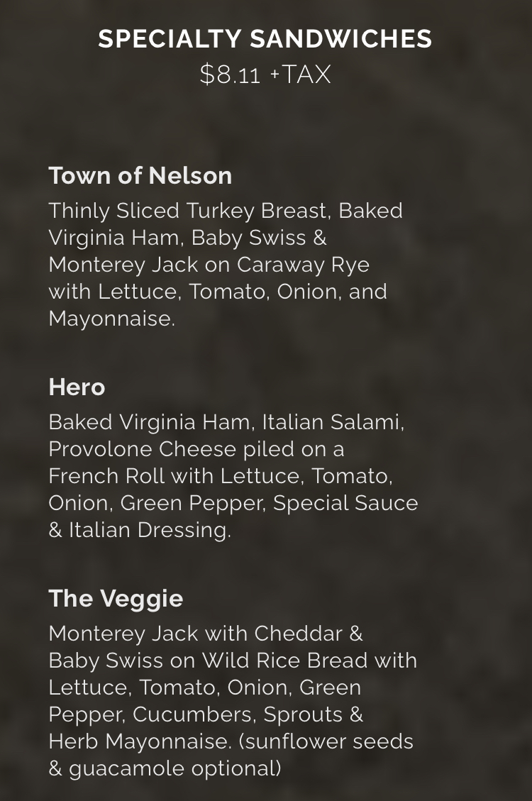
Task: Click the "Provolone Cheese piled on a" line
Action: (x=196, y=449)
